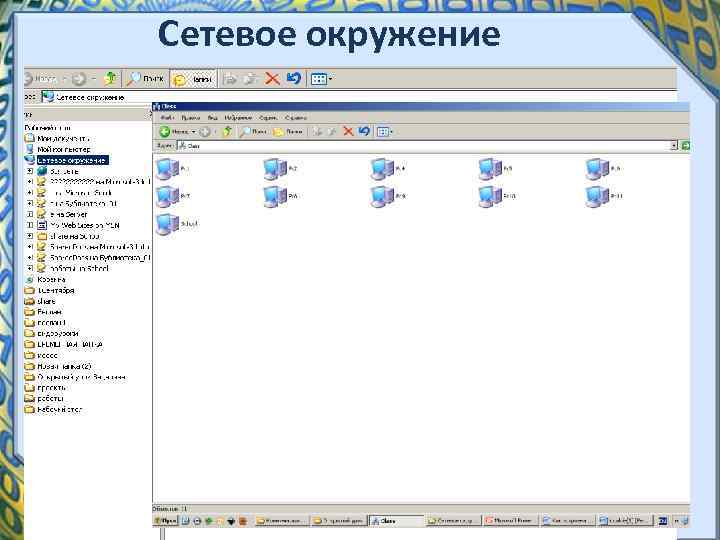
Task: Click Поиск in the rear Explorer toolbar
Action: pos(146,79)
